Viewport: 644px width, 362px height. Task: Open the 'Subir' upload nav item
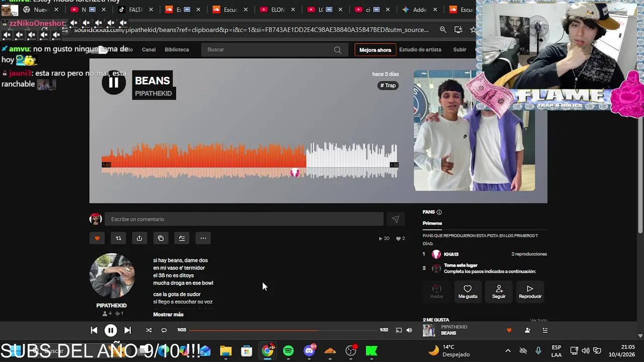459,50
